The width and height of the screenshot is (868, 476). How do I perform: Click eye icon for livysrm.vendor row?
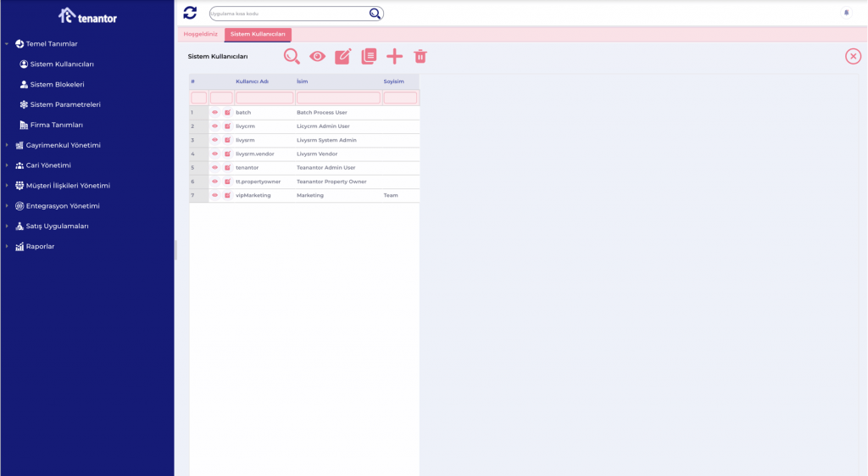click(215, 154)
